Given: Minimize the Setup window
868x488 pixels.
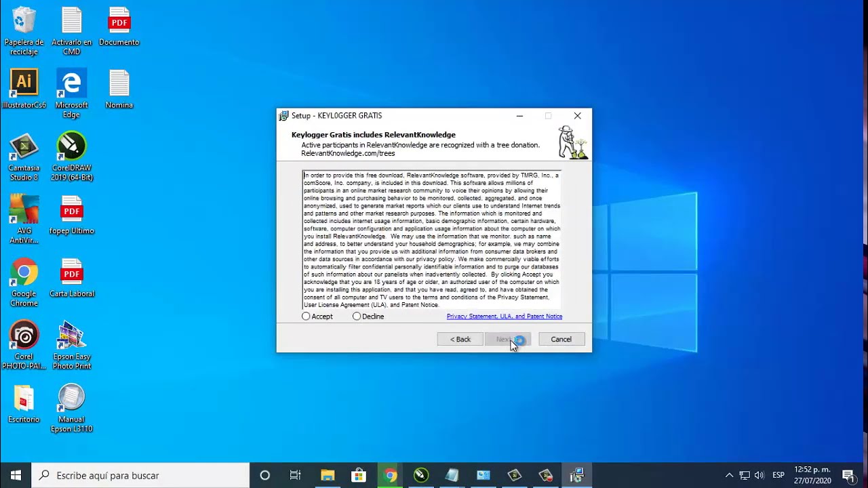Looking at the screenshot, I should point(519,116).
